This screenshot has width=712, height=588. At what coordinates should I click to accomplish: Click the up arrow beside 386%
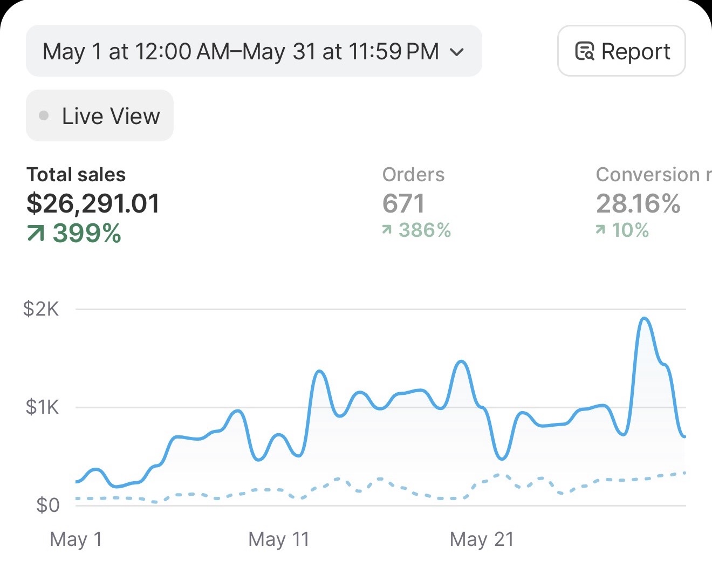click(387, 230)
